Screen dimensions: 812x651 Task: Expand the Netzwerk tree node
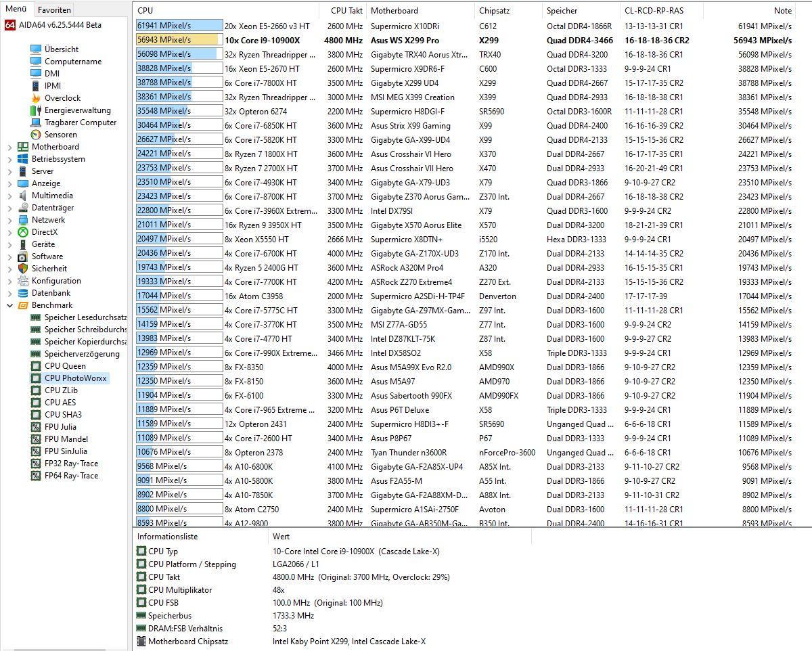tap(10, 220)
